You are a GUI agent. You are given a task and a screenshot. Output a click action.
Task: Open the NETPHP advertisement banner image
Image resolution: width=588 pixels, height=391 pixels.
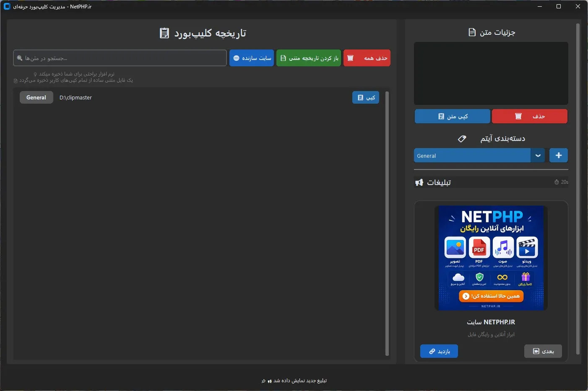491,258
